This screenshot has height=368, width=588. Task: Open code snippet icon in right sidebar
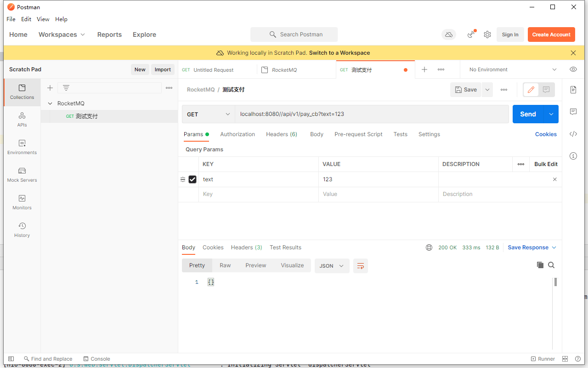click(x=573, y=134)
